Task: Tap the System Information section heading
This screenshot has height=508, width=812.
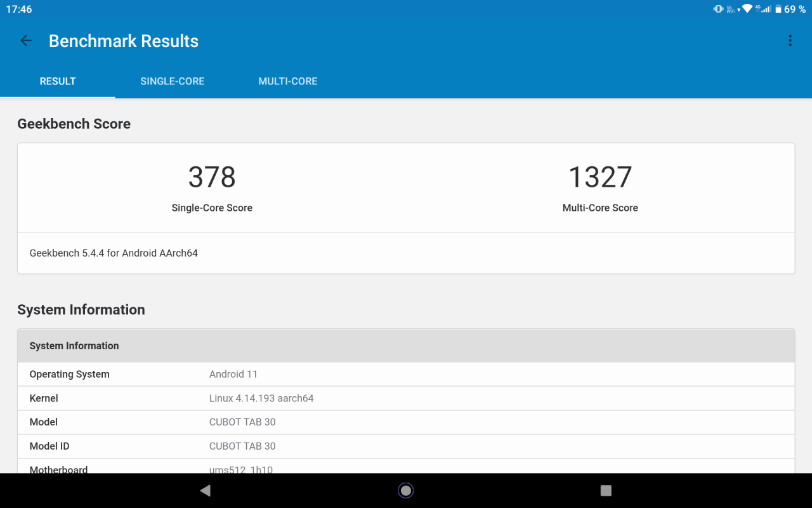Action: [x=81, y=310]
